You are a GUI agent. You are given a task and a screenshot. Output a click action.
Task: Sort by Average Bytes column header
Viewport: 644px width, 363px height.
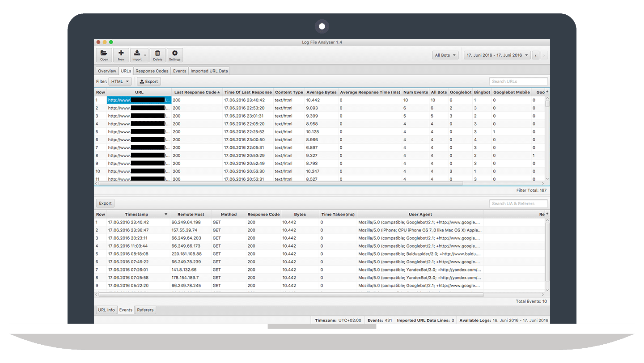coord(321,93)
